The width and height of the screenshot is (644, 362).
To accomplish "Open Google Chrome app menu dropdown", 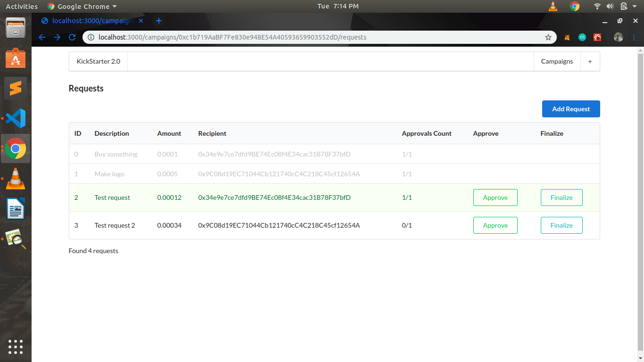I will 82,6.
